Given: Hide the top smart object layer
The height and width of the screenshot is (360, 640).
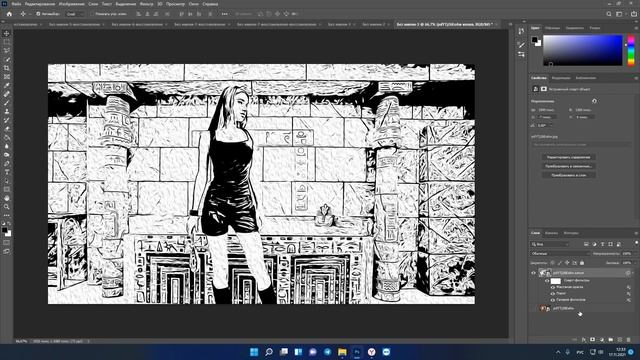Looking at the screenshot, I should [x=533, y=273].
